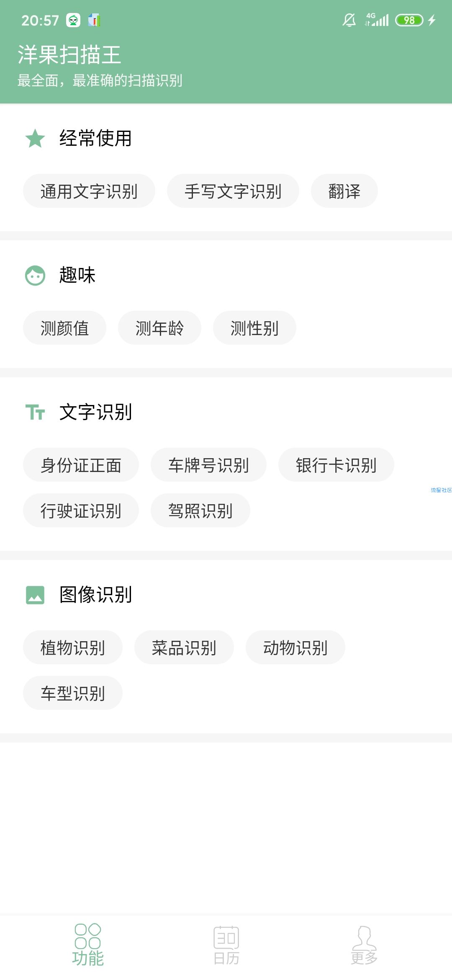The height and width of the screenshot is (980, 452).
Task: Select 手写文字识别 chip
Action: tap(233, 191)
